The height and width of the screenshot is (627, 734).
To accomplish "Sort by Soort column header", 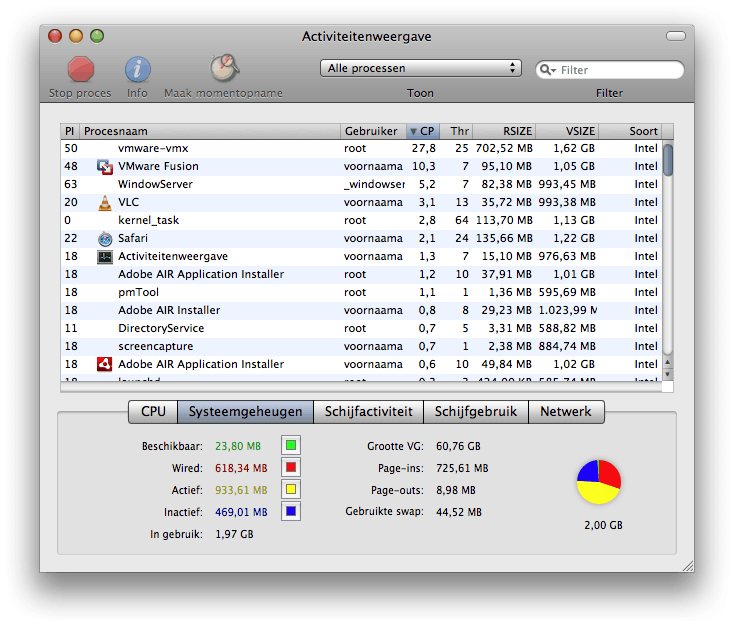I will 631,131.
